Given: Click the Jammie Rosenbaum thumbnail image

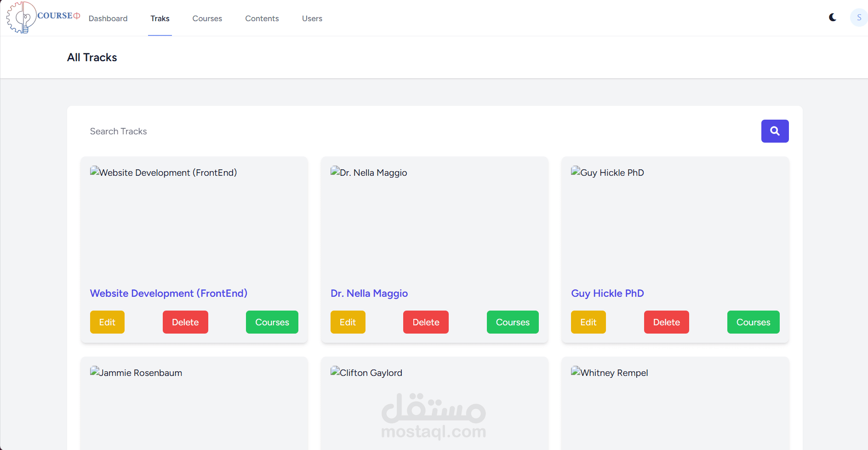Looking at the screenshot, I should [x=136, y=372].
